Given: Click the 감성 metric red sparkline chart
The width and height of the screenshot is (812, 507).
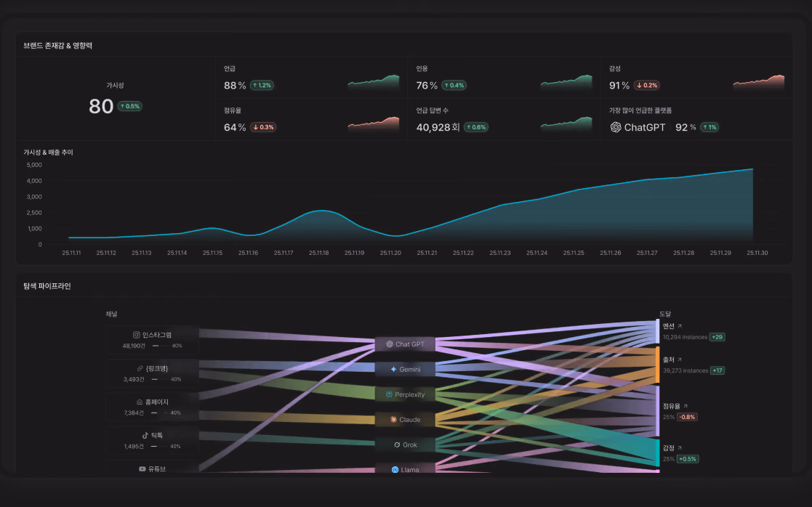Looking at the screenshot, I should tap(759, 83).
